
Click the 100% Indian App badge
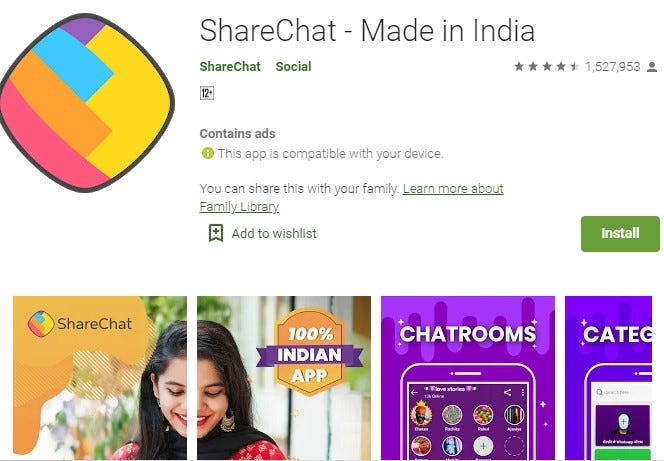pos(310,352)
